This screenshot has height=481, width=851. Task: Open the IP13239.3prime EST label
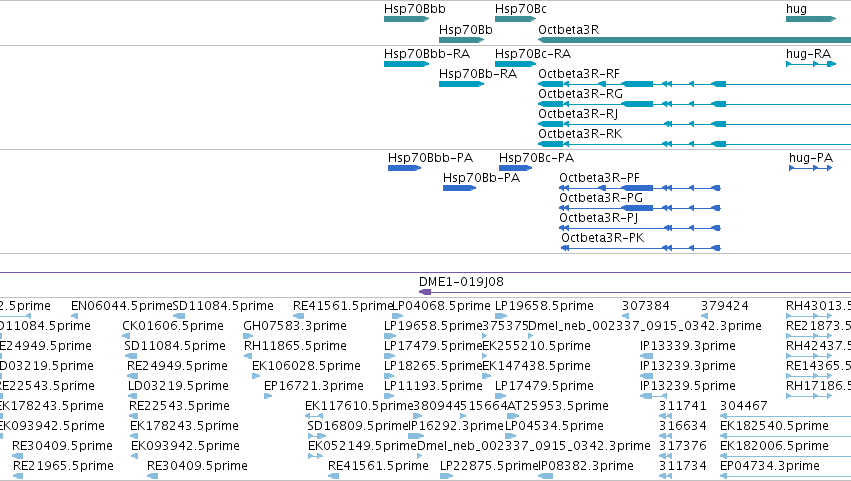point(688,366)
